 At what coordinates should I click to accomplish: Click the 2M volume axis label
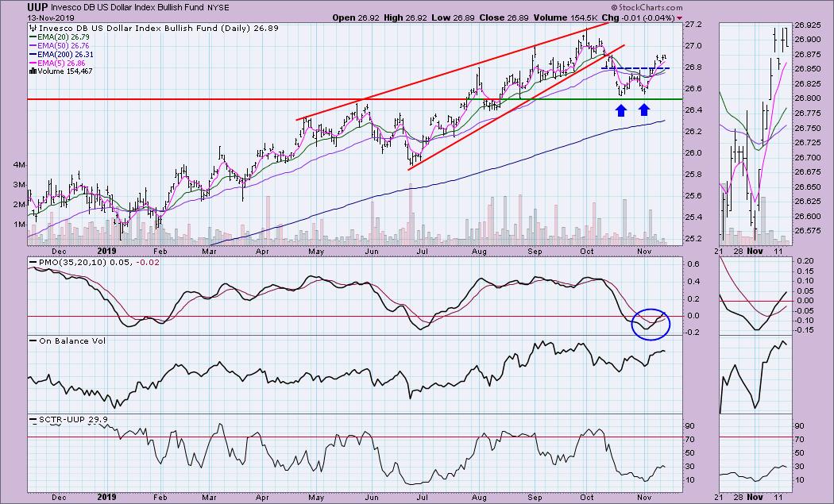pos(18,205)
